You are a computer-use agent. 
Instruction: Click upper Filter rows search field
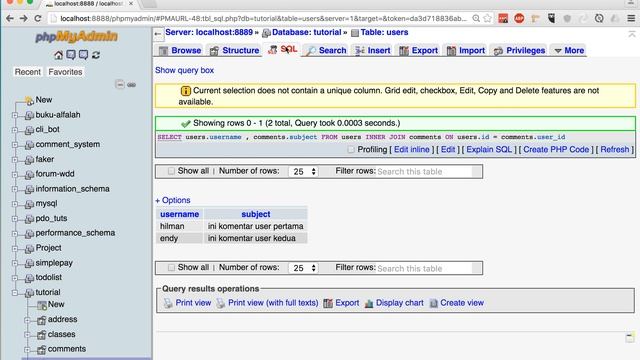[x=424, y=171]
